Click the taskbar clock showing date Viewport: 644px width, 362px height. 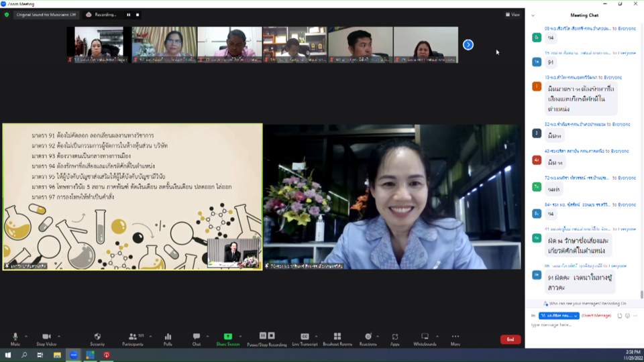pyautogui.click(x=632, y=355)
